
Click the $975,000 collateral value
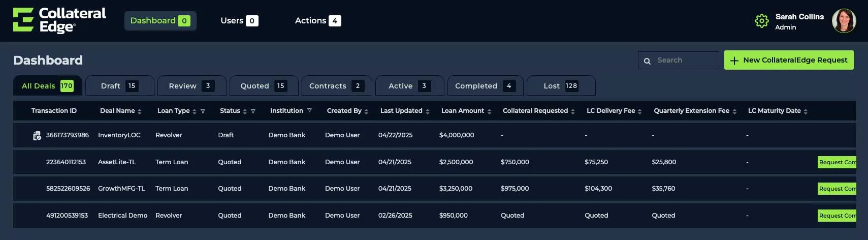[515, 189]
